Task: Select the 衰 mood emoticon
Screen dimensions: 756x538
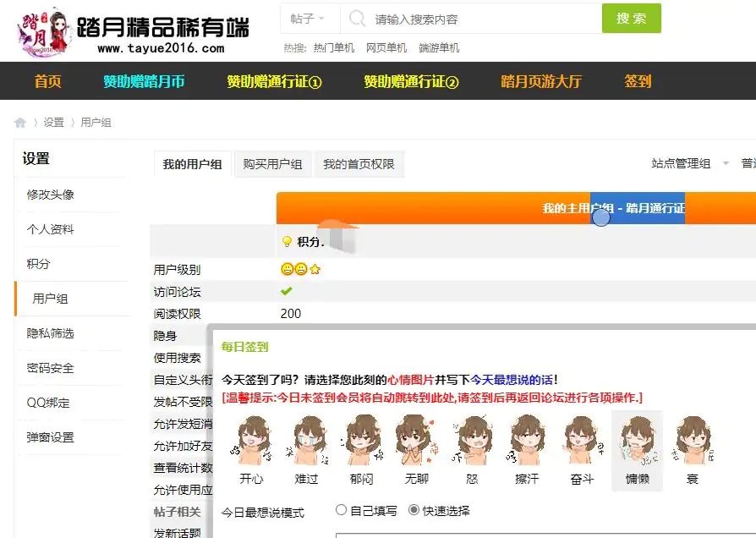Action: coord(693,441)
